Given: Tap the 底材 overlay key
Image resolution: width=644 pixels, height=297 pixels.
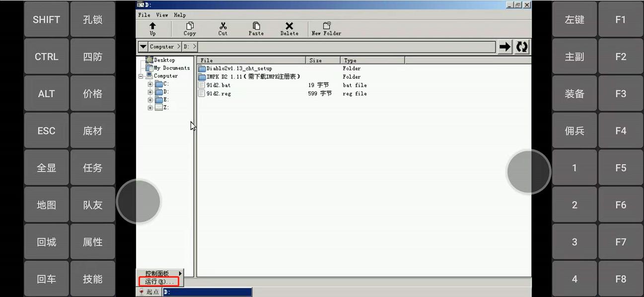Looking at the screenshot, I should (x=93, y=131).
